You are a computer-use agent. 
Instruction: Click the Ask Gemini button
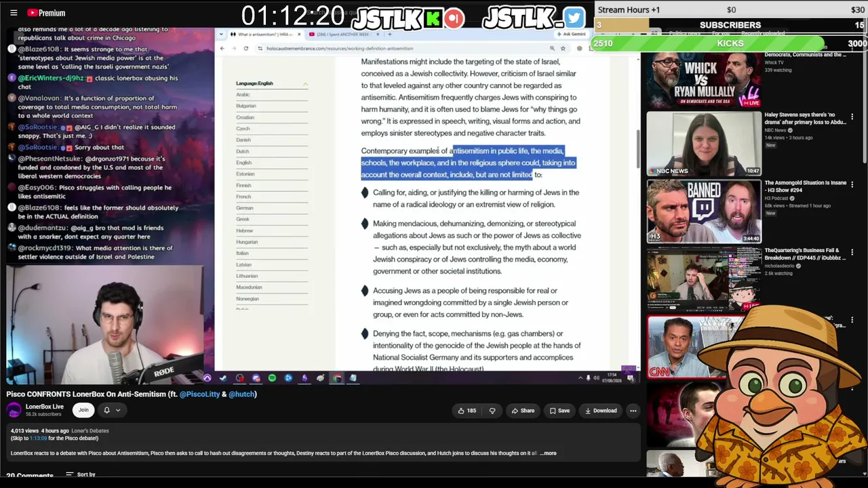tap(571, 34)
